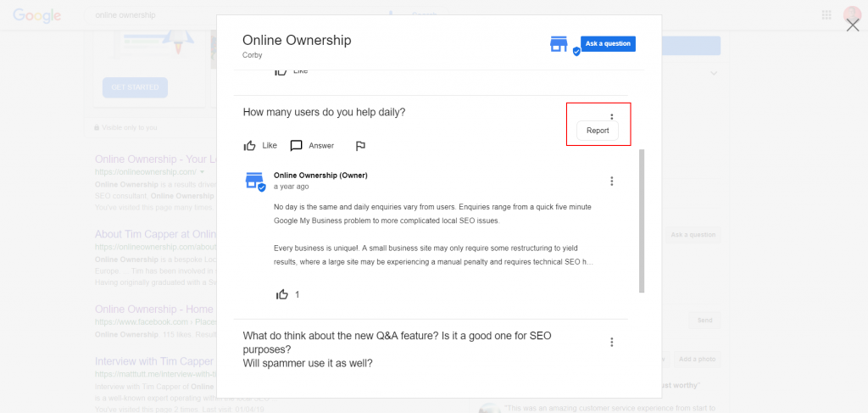Expand dropdown arrow beside onlineownership.com URL
868x413 pixels.
[x=203, y=171]
